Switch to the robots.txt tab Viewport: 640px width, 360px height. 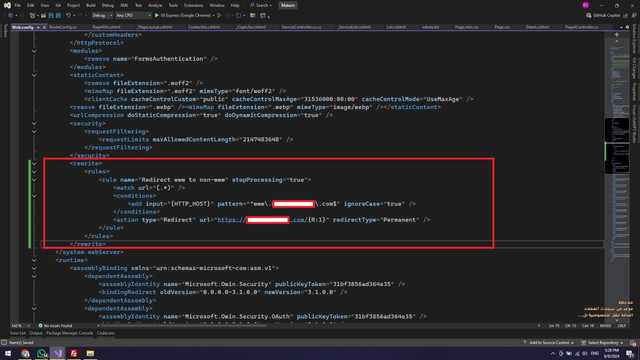[430, 27]
